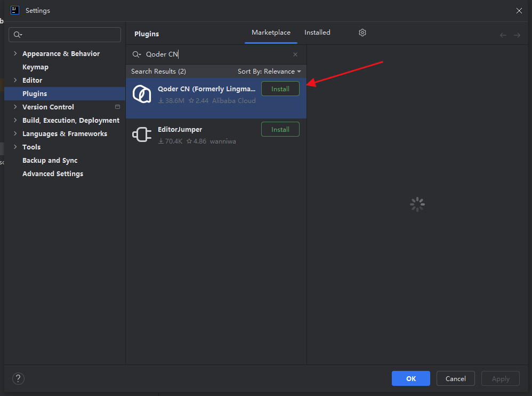This screenshot has width=532, height=396.
Task: Click the settings search magnifier icon
Action: 18,35
